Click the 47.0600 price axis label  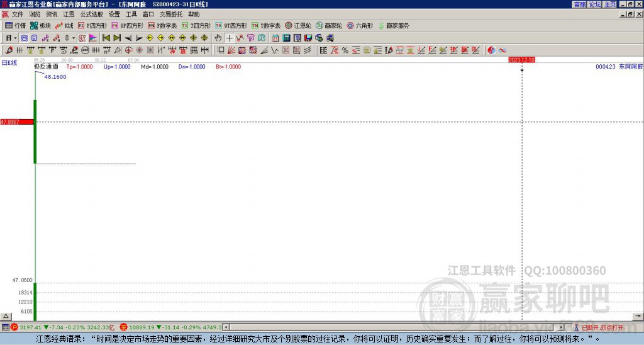22,280
